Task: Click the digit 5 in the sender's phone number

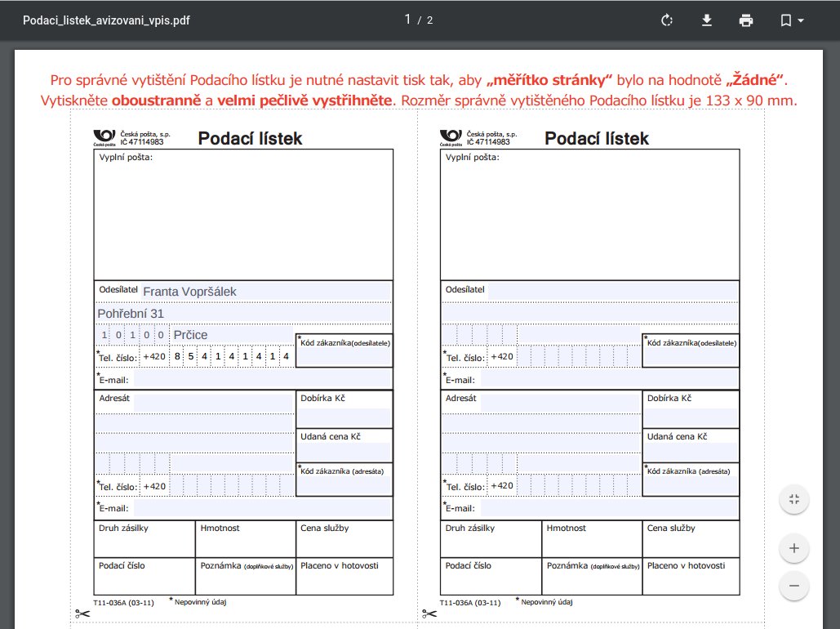Action: 191,356
